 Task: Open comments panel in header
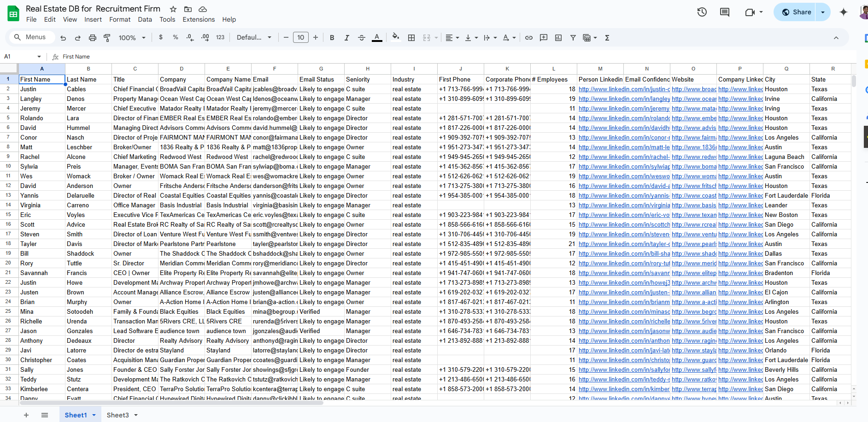point(725,12)
